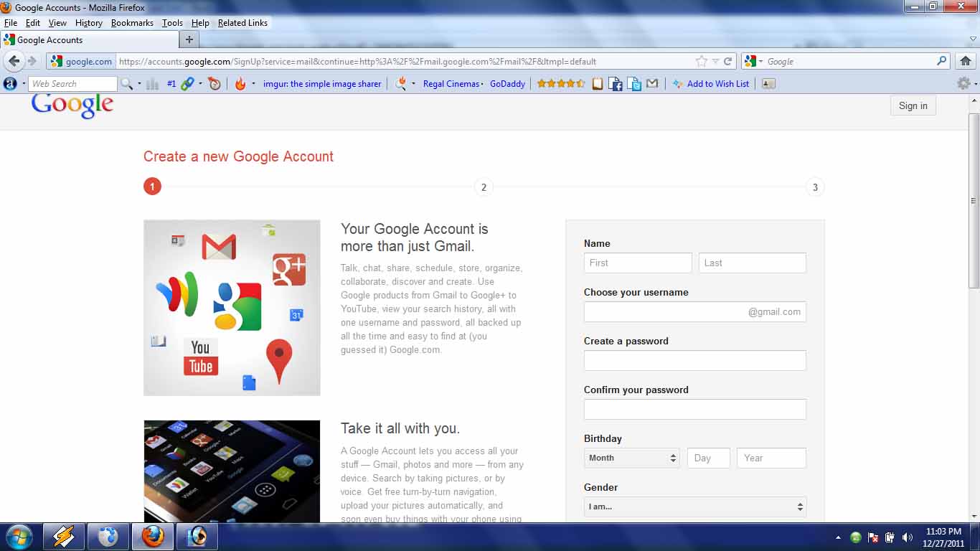Open the Related Links menu
Screen dimensions: 980x551
pos(242,23)
